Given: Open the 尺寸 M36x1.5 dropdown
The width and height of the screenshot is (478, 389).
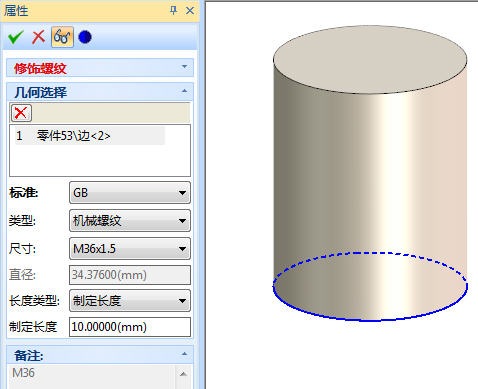Looking at the screenshot, I should click(130, 248).
